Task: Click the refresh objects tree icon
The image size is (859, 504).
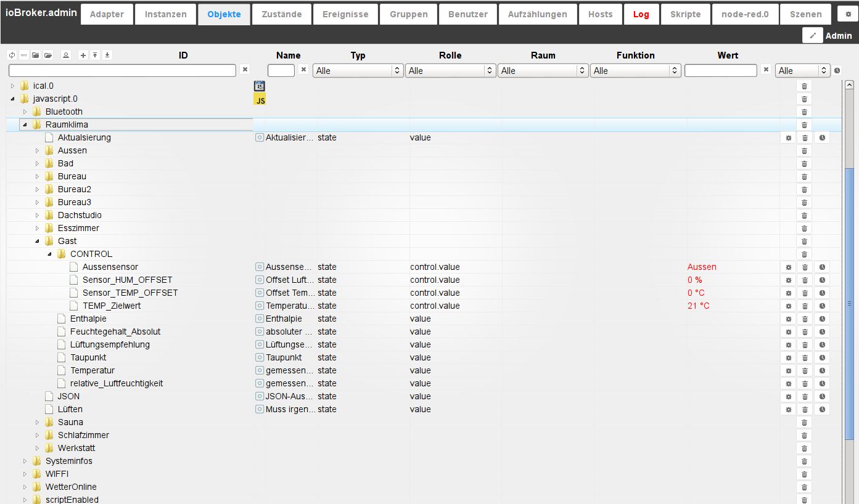Action: [x=12, y=55]
